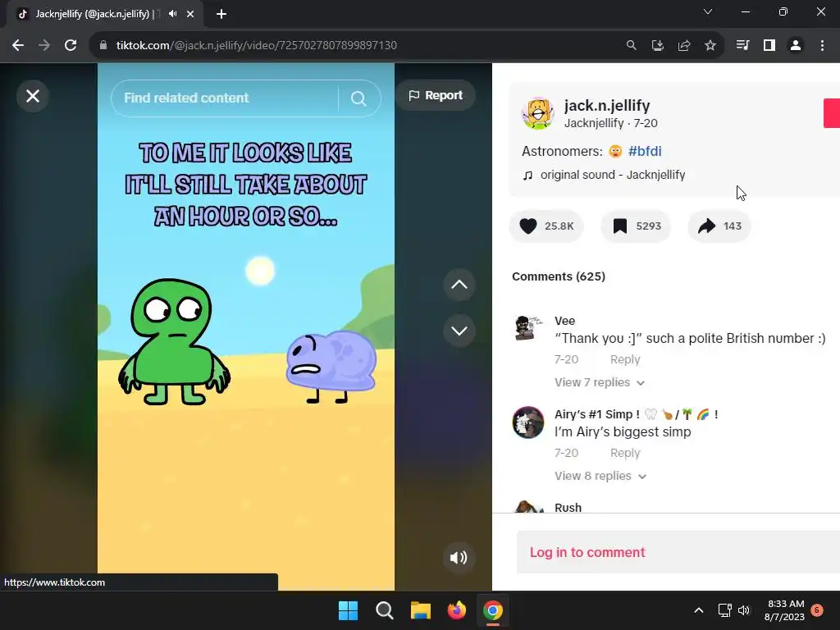
Task: Open the #bfdi hashtag
Action: tap(645, 151)
